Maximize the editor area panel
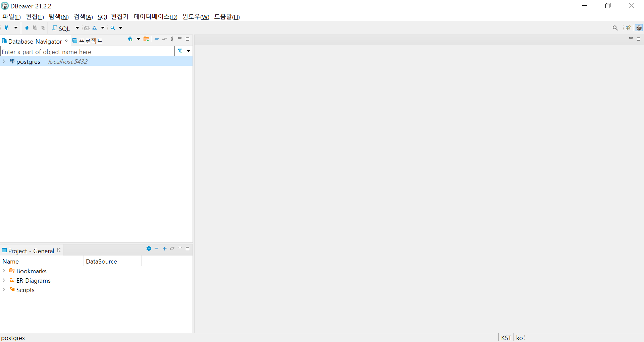 [x=639, y=39]
